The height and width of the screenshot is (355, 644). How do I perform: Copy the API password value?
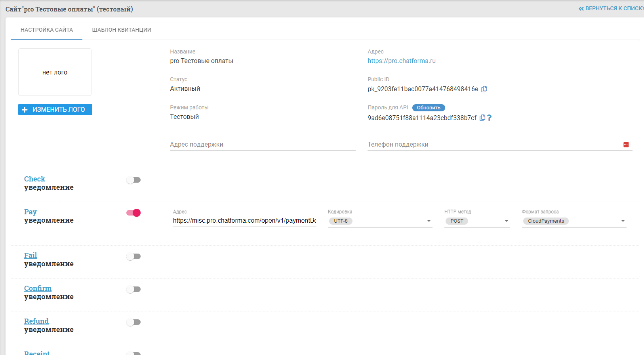482,118
